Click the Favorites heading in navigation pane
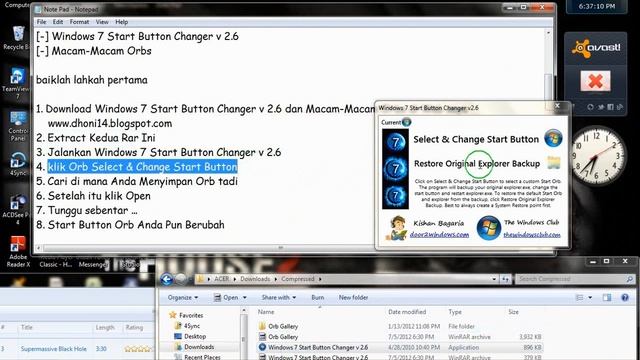 click(x=191, y=315)
